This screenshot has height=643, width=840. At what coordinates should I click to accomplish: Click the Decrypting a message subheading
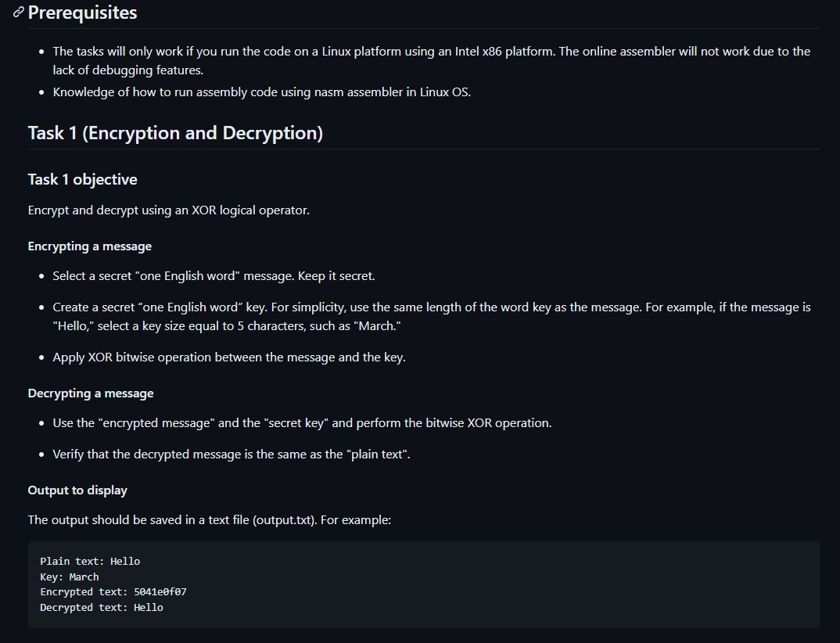90,393
